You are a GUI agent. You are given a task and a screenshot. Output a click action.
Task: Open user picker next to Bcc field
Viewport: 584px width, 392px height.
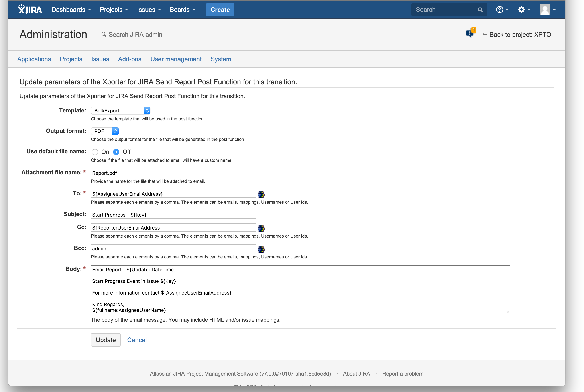[x=261, y=249]
